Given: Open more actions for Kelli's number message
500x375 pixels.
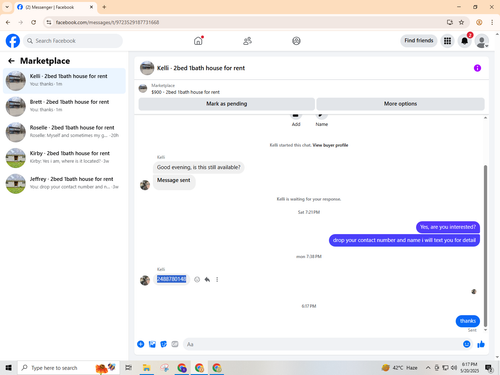Looking at the screenshot, I should tap(217, 279).
